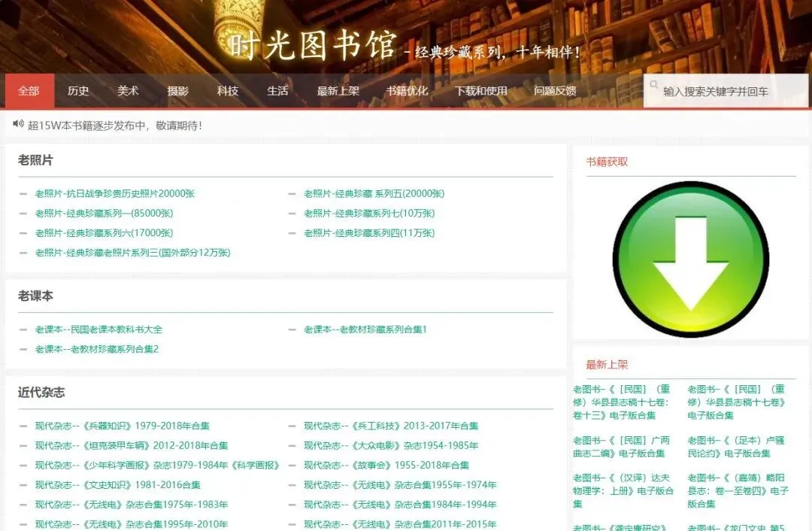
Task: Click the 时光图书馆 site title
Action: [314, 45]
